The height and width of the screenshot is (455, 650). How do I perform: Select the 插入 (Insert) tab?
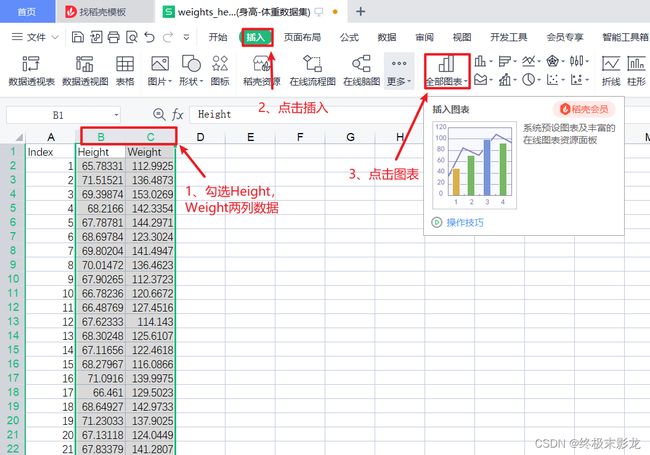pyautogui.click(x=255, y=37)
